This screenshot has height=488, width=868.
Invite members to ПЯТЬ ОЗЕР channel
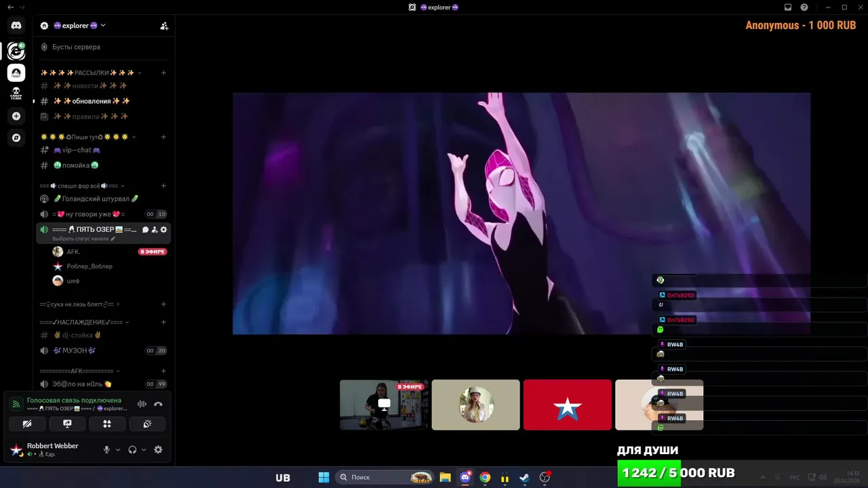pyautogui.click(x=155, y=230)
